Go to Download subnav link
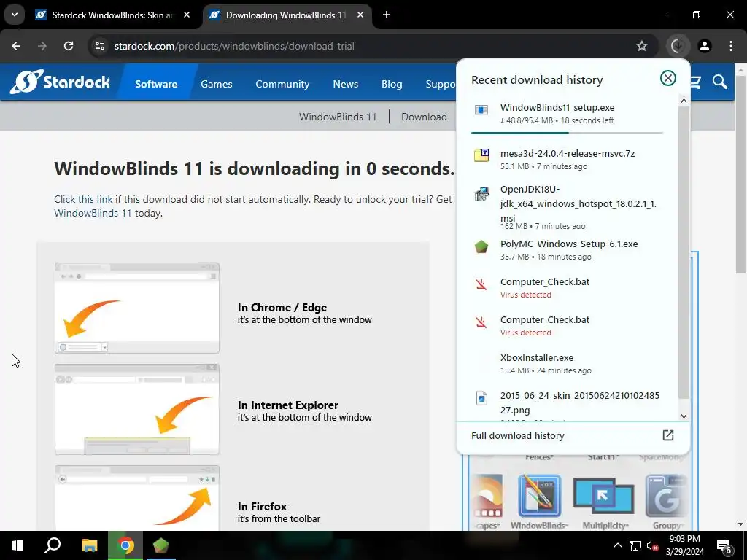 pyautogui.click(x=424, y=117)
